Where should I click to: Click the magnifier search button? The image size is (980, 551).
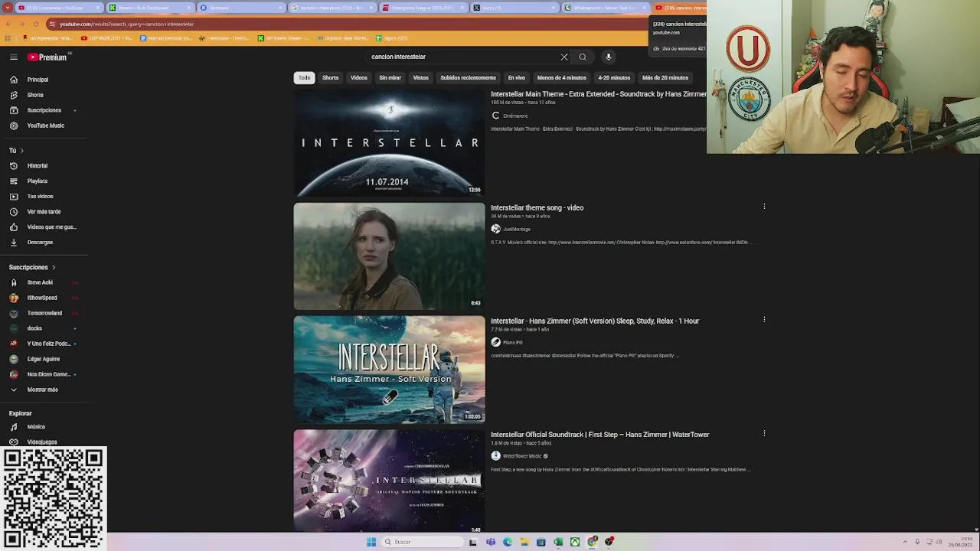tap(583, 57)
